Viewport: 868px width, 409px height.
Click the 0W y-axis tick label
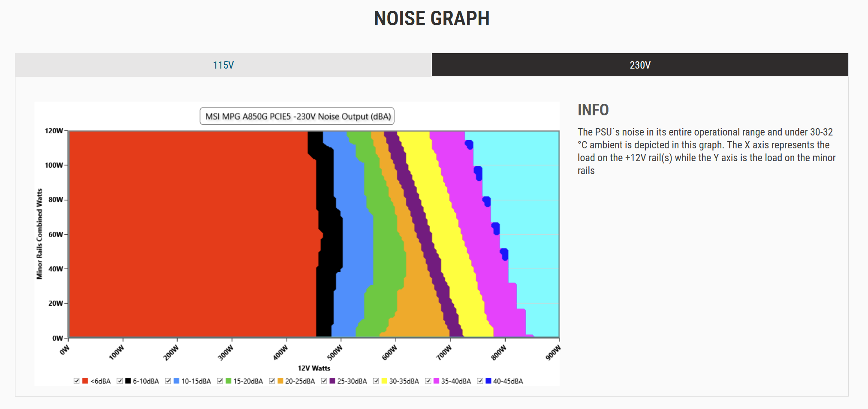click(x=57, y=338)
